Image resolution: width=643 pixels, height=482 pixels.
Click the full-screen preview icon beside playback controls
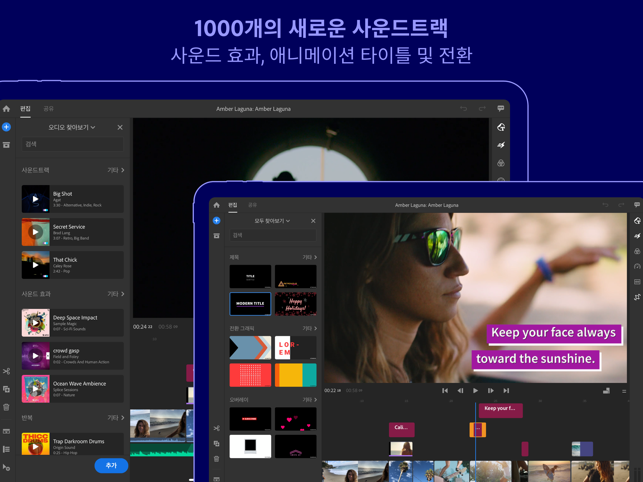pos(607,391)
